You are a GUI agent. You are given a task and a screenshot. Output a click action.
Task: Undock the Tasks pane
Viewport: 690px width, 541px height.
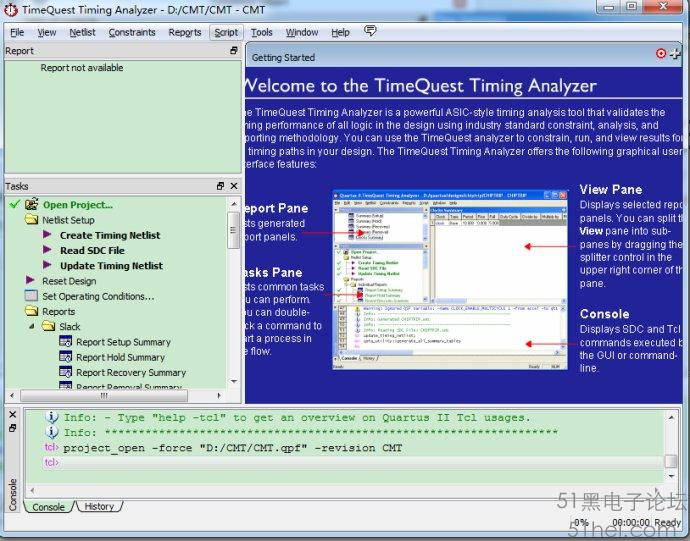click(x=220, y=186)
